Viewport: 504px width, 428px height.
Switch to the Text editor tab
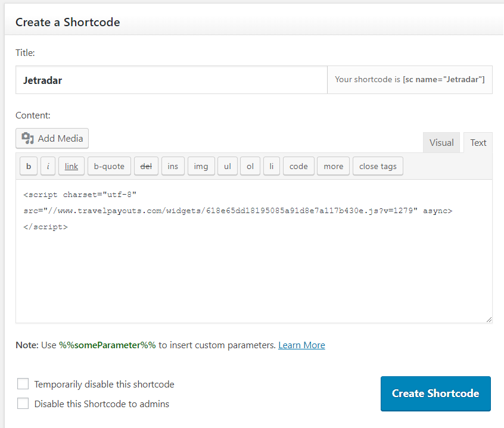tap(478, 142)
